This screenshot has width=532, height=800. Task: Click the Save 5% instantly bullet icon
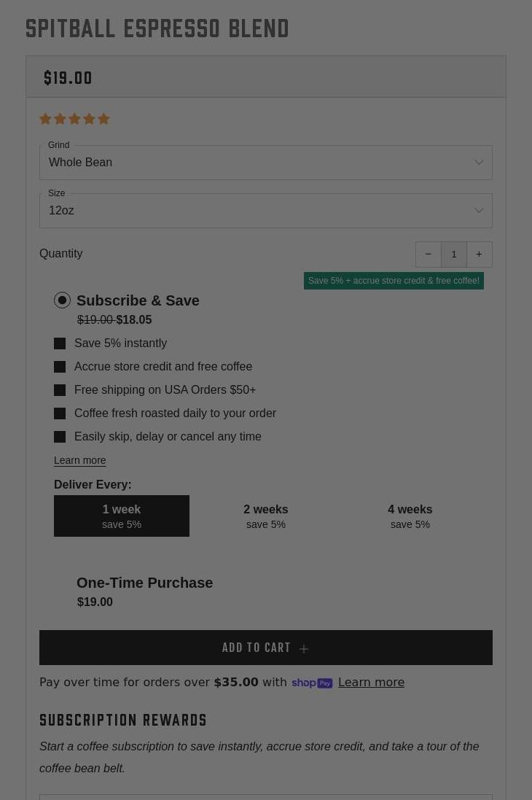pos(60,343)
